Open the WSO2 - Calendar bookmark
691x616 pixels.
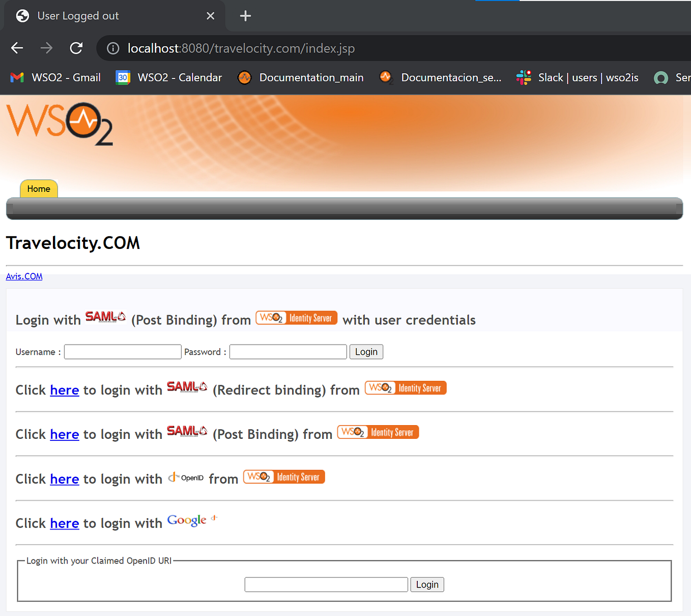[169, 77]
